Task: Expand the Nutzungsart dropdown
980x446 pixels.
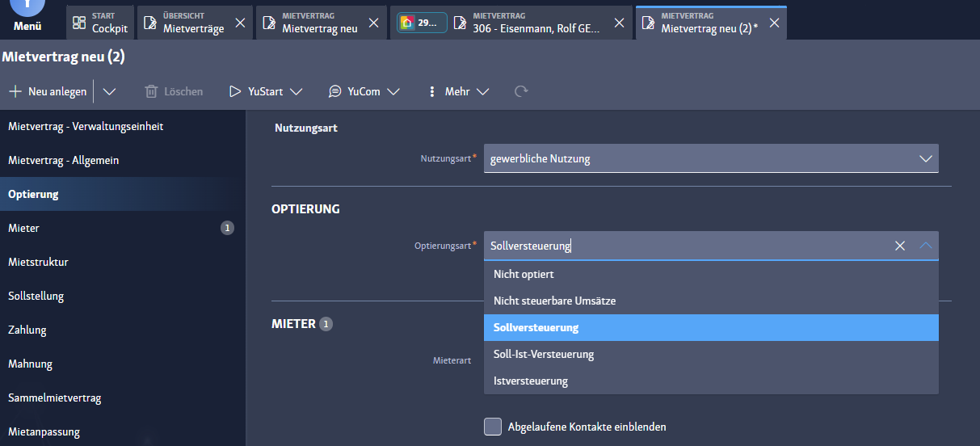Action: pos(926,158)
